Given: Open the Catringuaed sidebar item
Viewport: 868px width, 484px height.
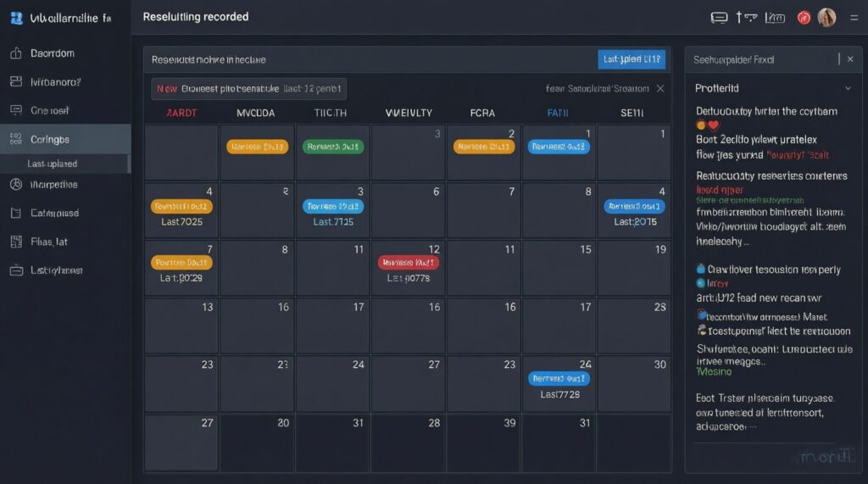Looking at the screenshot, I should [55, 213].
